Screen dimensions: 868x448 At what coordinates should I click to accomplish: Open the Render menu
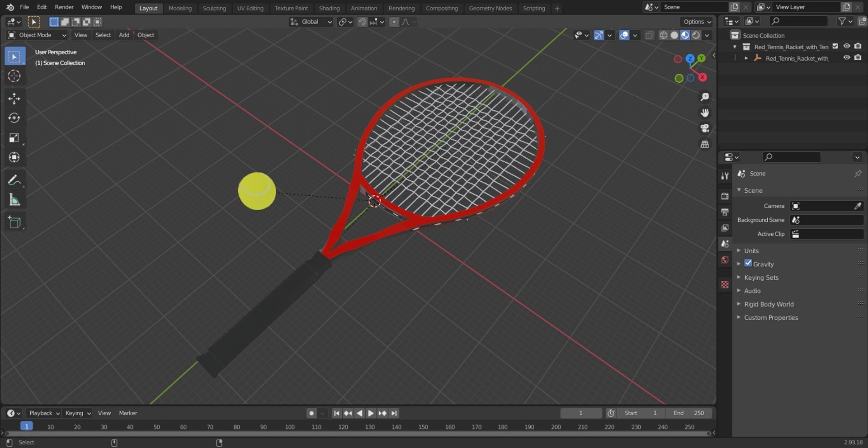click(64, 7)
